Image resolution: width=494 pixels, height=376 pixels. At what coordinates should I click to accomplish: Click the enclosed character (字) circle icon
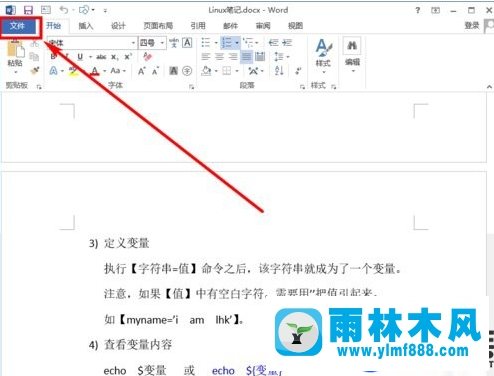click(187, 71)
